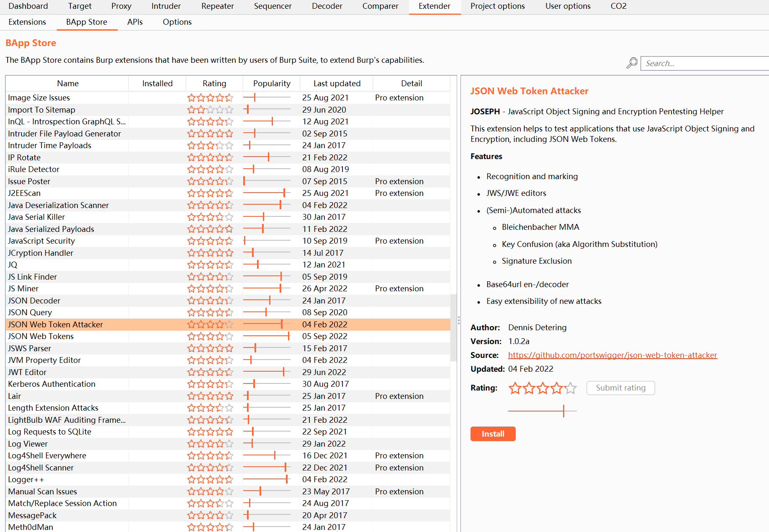Viewport: 769px width, 532px height.
Task: Click the splitter handle between list and details
Action: [459, 320]
